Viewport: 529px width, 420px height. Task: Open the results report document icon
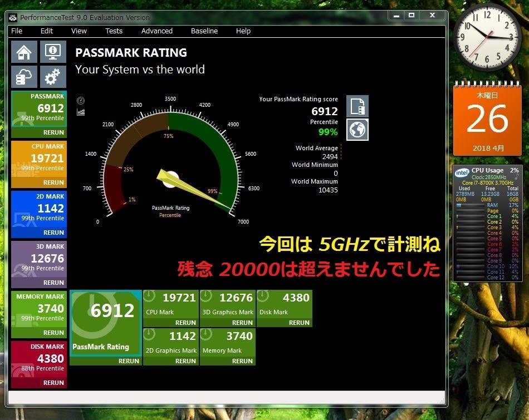pos(357,106)
